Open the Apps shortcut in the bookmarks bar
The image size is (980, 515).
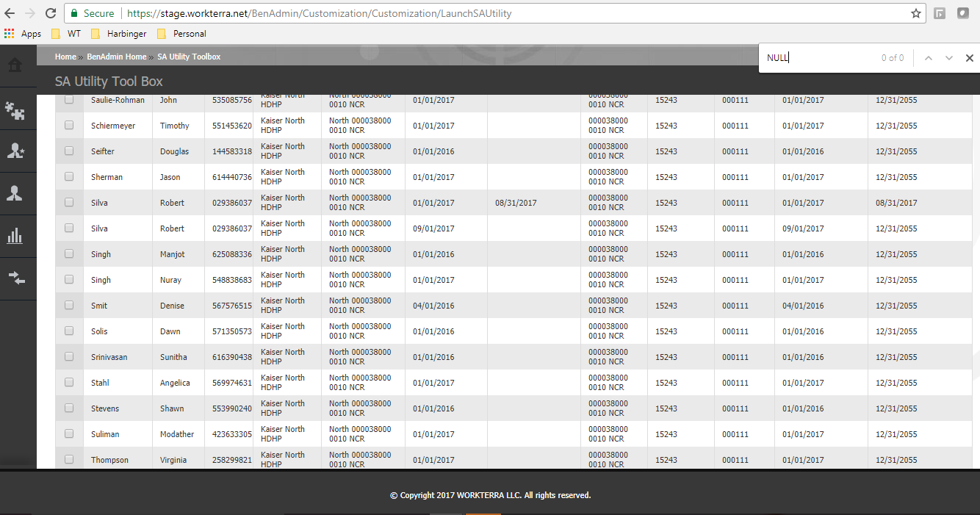pos(23,34)
